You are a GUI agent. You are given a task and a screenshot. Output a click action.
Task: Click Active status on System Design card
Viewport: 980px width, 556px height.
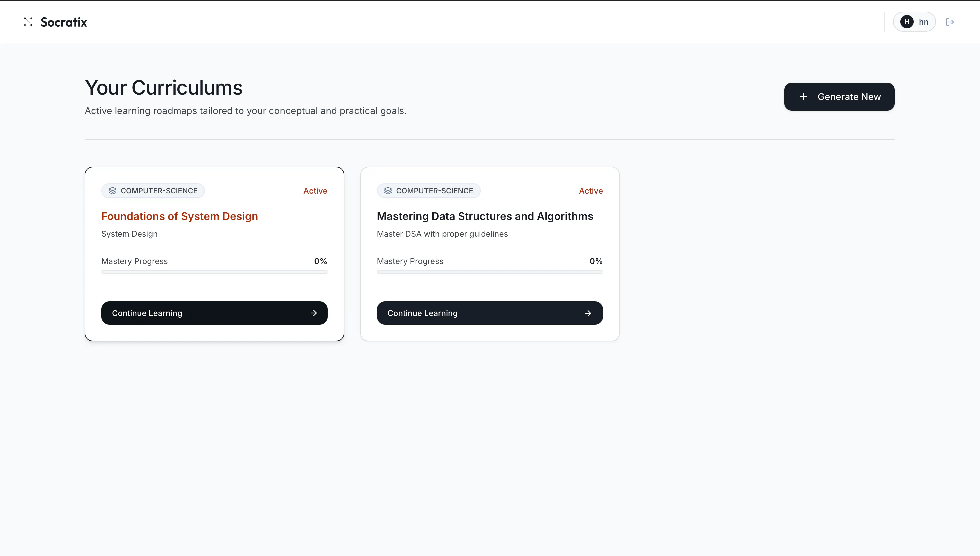click(x=315, y=191)
